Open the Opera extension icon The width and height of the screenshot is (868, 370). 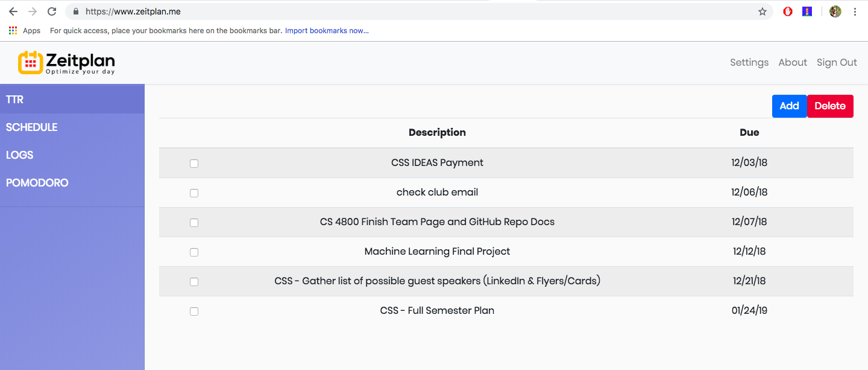point(788,11)
